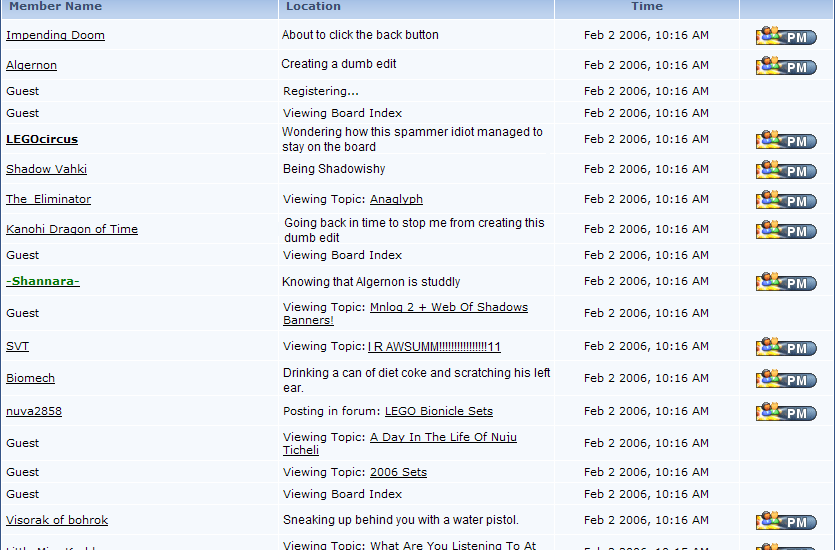Open PM for member SVT
The width and height of the screenshot is (835, 550).
[x=786, y=347]
